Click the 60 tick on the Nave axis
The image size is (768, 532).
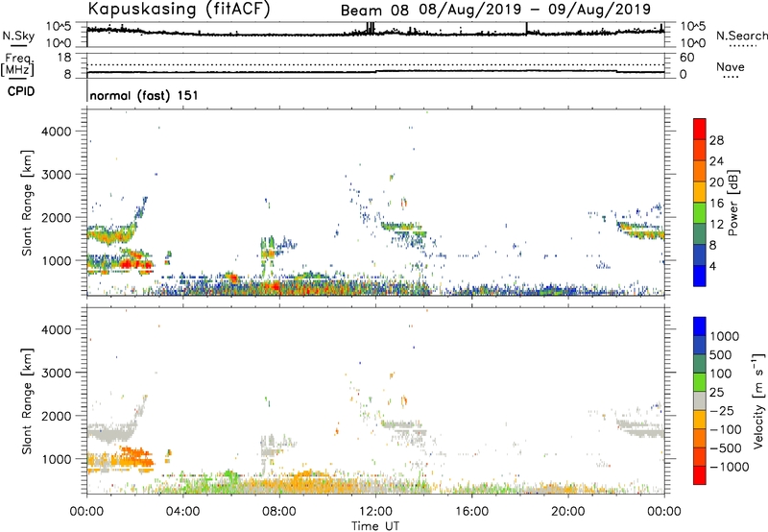[686, 58]
